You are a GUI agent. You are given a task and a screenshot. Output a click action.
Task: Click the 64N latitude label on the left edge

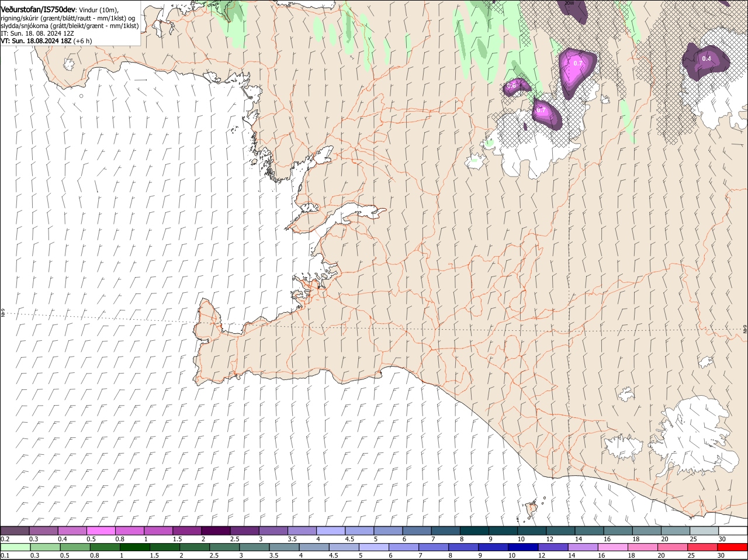3,314
